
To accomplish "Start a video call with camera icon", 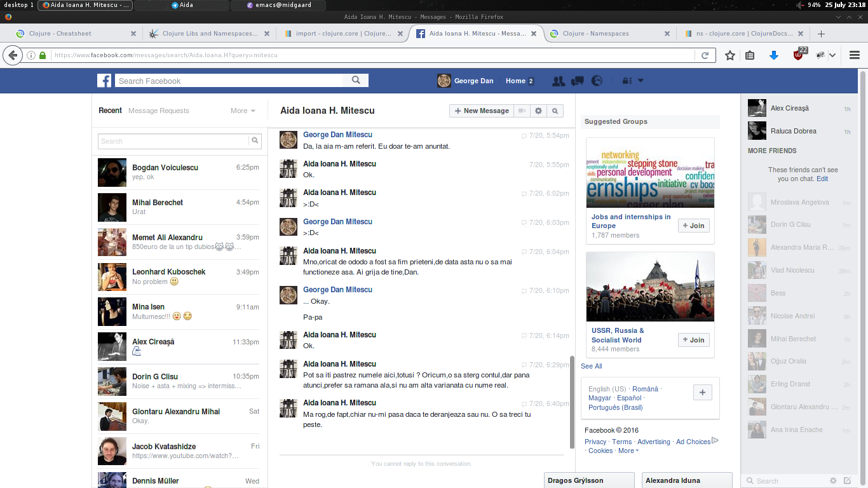I will (x=522, y=111).
